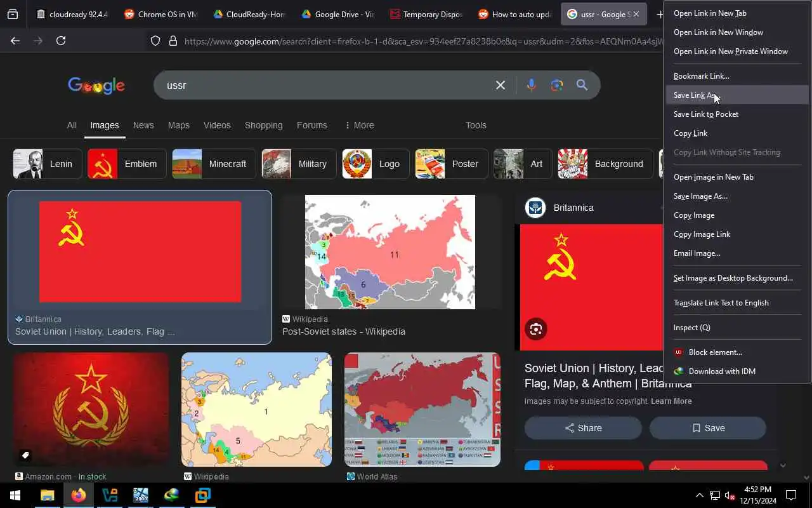Choose Open Link in New Private Window
The width and height of the screenshot is (812, 508).
click(x=737, y=51)
